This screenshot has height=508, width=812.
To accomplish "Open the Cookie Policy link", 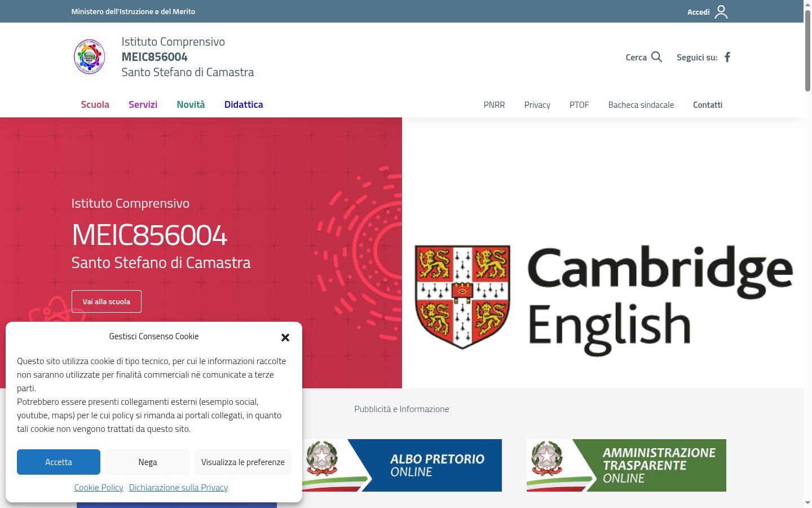I will [99, 487].
